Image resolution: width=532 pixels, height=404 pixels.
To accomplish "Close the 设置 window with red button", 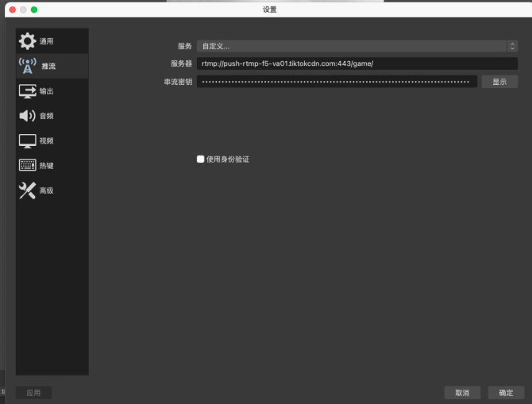I will (x=13, y=10).
